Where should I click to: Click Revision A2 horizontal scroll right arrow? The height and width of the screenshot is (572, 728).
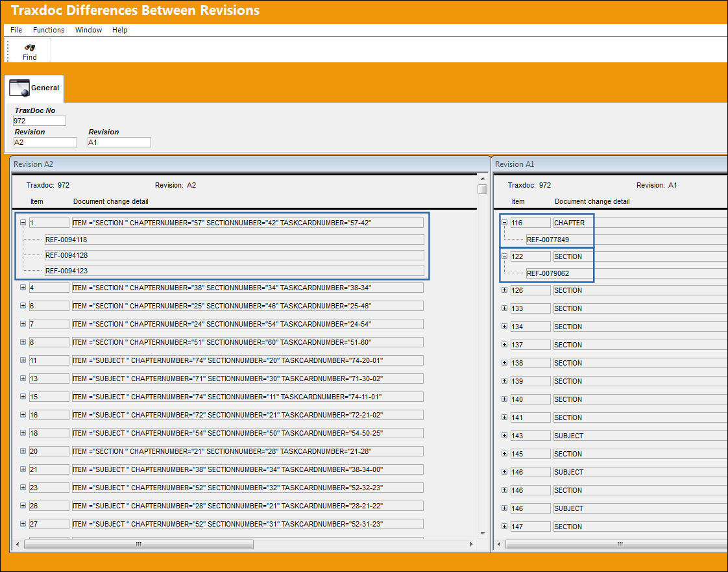471,544
